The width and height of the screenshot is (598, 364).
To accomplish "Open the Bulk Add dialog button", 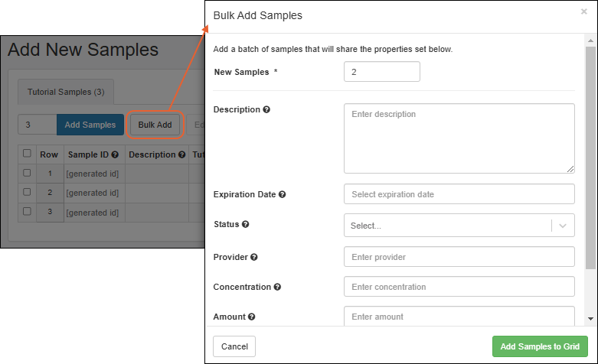I will [x=155, y=125].
